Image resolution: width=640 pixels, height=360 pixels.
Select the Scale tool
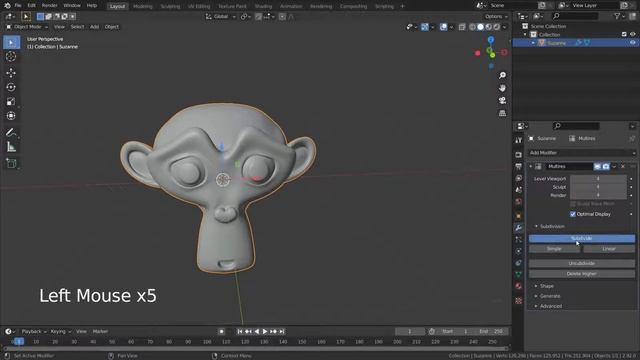point(11,101)
